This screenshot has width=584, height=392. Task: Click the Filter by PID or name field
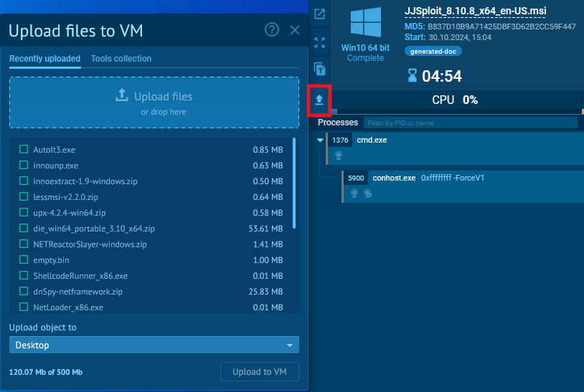click(x=470, y=123)
